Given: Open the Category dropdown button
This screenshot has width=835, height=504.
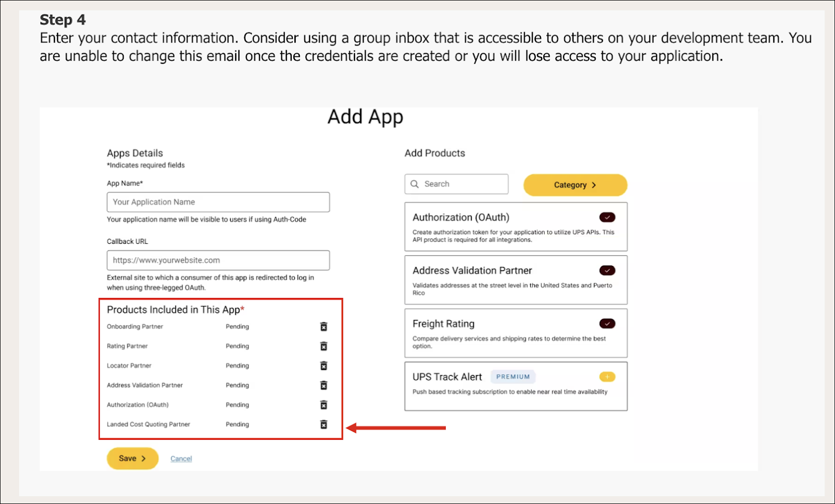Looking at the screenshot, I should click(575, 185).
